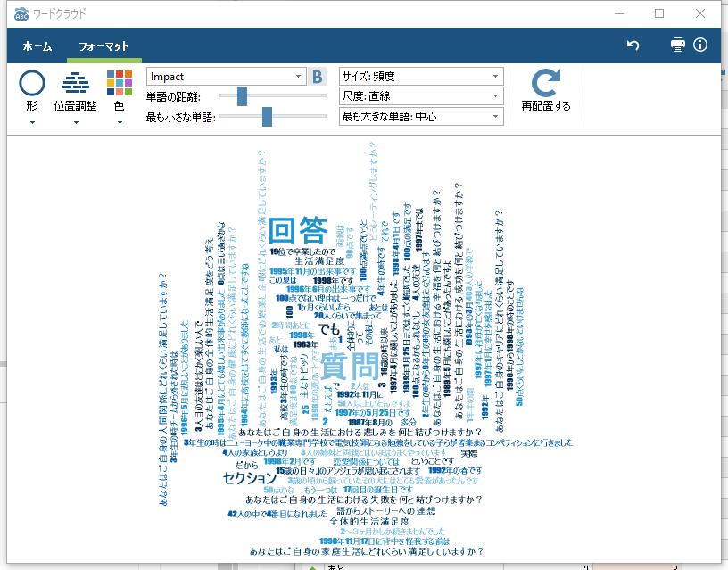Open the 形 shape picker
Screen dimensions: 728x570
point(32,93)
